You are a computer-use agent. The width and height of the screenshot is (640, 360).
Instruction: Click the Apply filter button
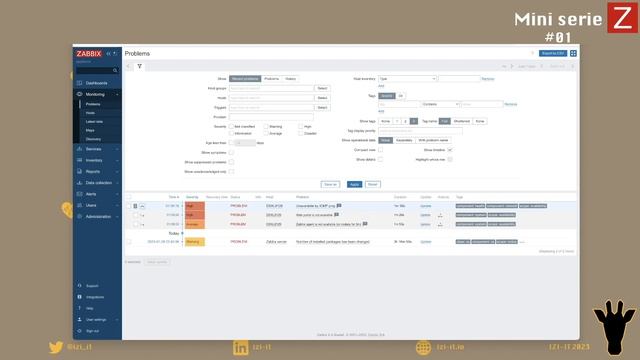354,184
